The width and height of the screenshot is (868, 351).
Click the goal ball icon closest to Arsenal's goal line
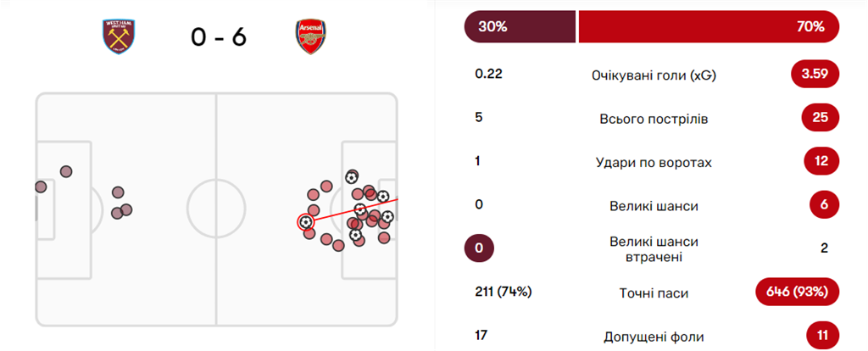coord(387,217)
